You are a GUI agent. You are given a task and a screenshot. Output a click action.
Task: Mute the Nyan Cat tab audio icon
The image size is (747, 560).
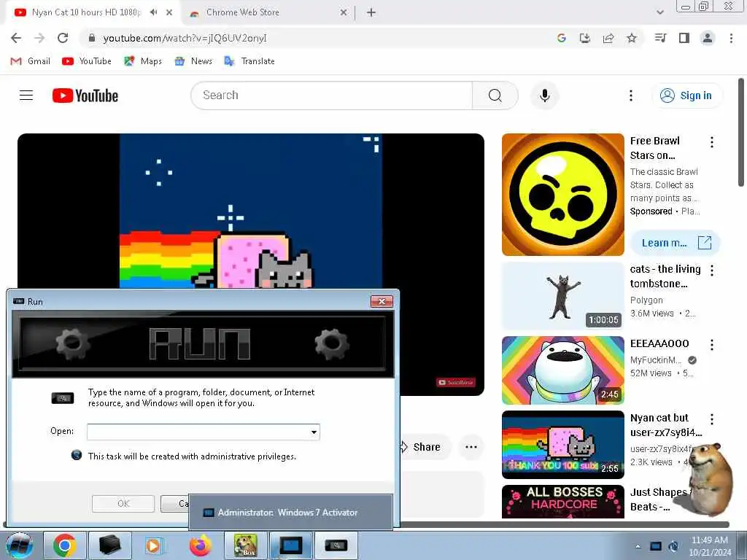(153, 12)
